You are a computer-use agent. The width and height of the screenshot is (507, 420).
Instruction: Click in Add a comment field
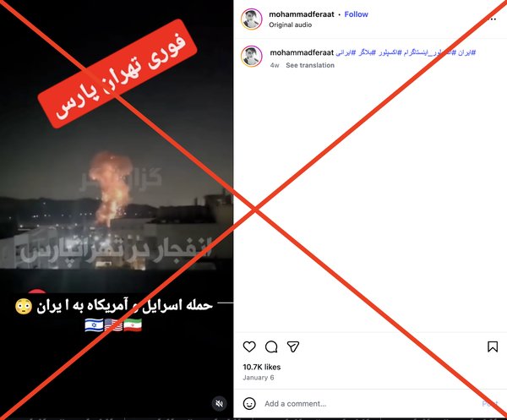pos(368,403)
